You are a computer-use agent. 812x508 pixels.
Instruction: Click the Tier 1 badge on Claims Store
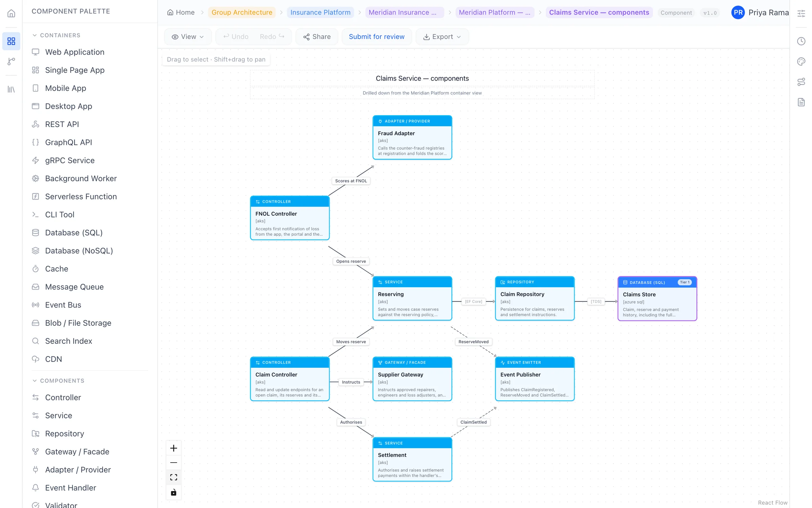click(684, 282)
